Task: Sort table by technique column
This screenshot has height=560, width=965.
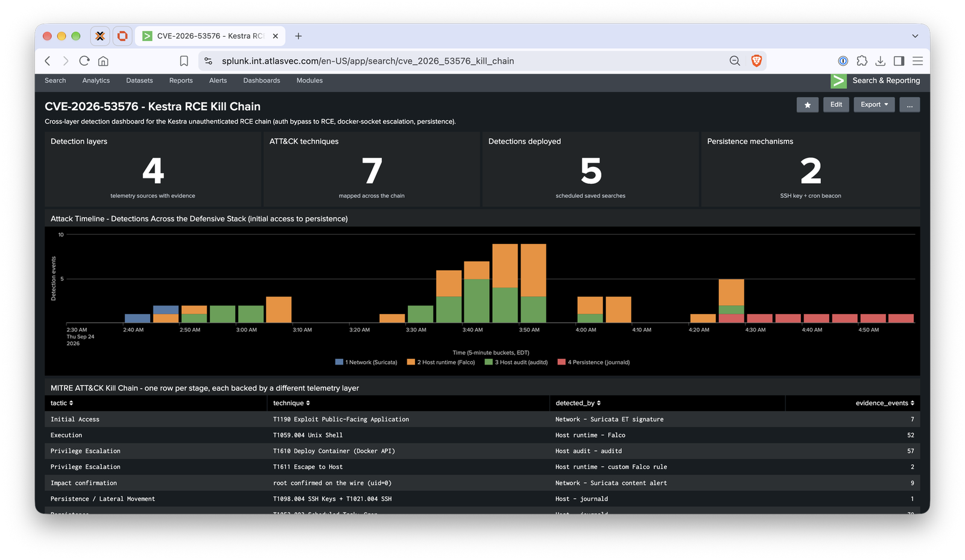Action: coord(291,403)
